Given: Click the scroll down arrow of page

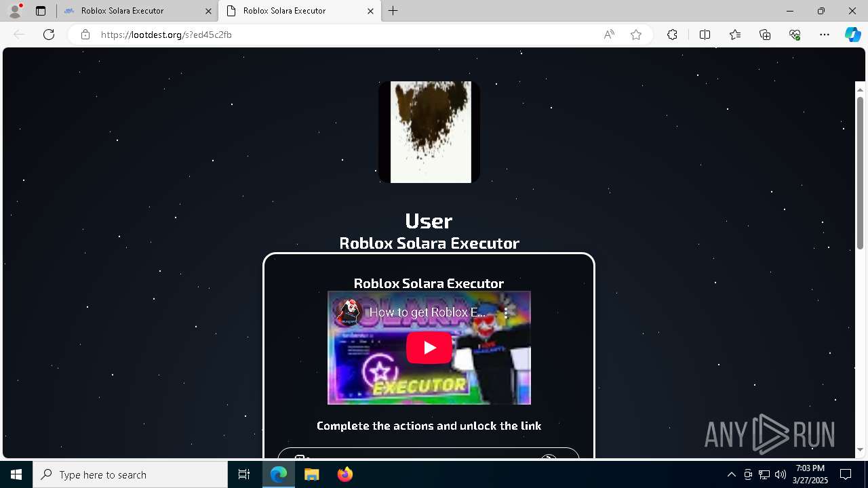Looking at the screenshot, I should pyautogui.click(x=860, y=449).
